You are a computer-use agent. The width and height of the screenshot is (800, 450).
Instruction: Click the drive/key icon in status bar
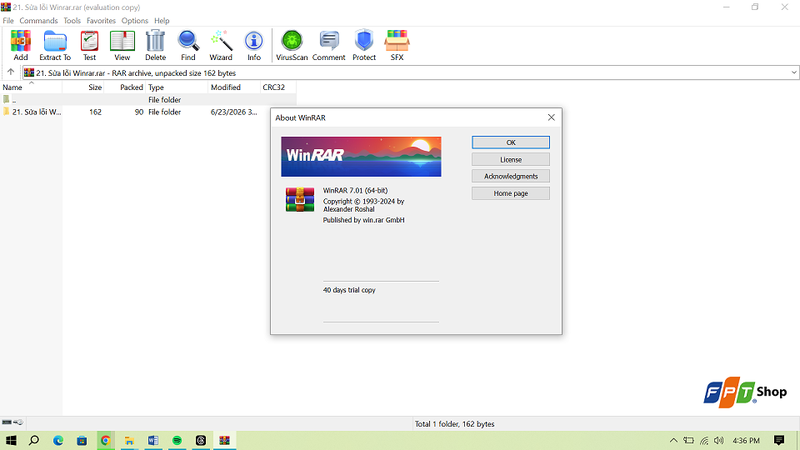click(x=12, y=422)
